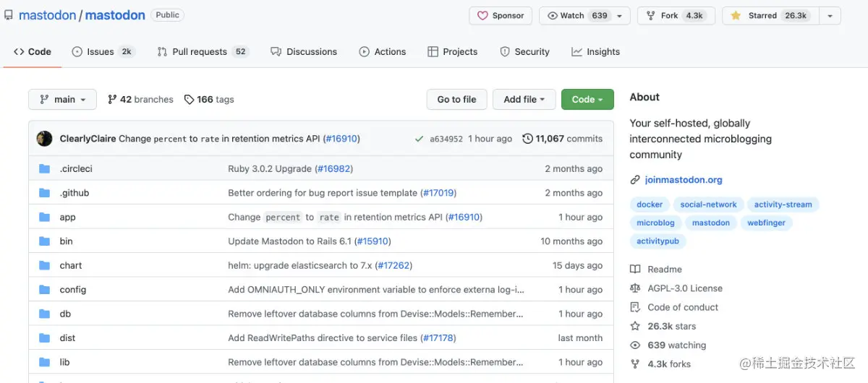
Task: Open the main branch dropdown
Action: pyautogui.click(x=62, y=100)
